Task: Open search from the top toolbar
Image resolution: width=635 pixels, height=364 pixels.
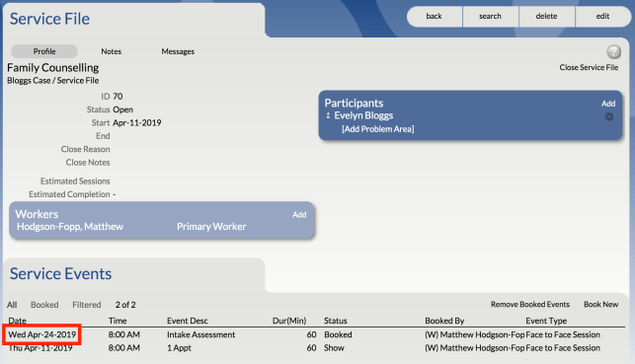Action: pyautogui.click(x=490, y=16)
